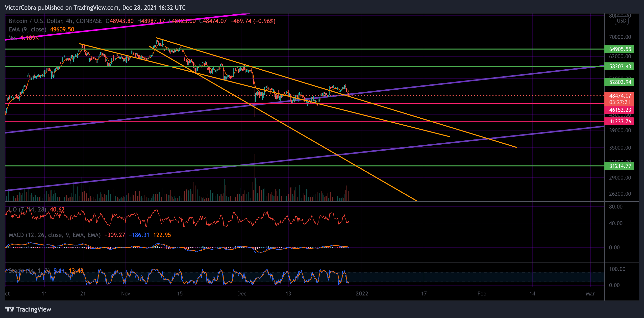Viewport: 644px width, 318px height.
Task: Click the change value -469.74 (-0.96%)
Action: pyautogui.click(x=253, y=21)
